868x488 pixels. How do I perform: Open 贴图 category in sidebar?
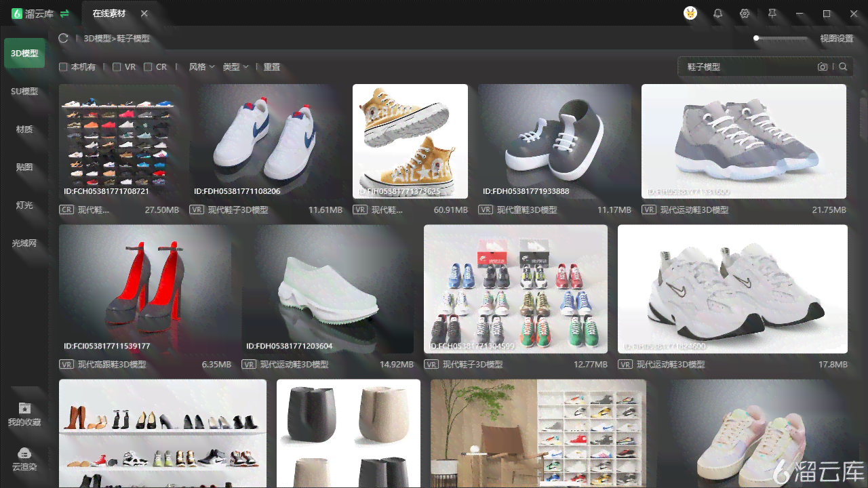pos(24,167)
